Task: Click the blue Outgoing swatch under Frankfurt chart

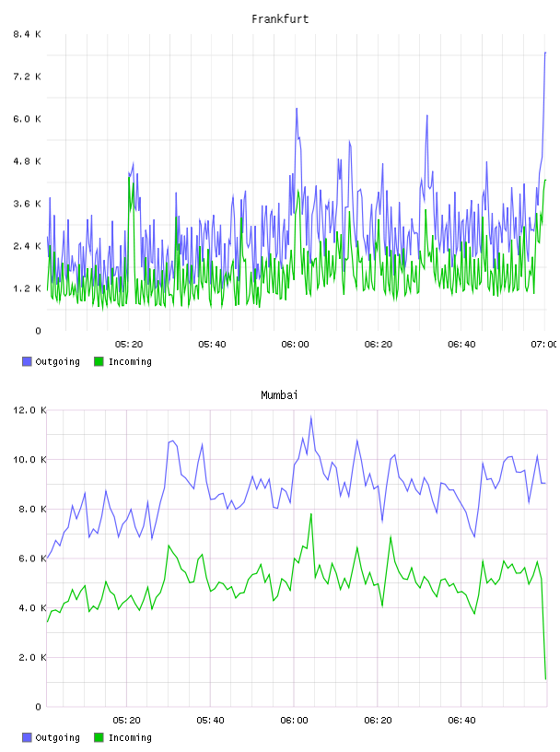Action: 27,361
